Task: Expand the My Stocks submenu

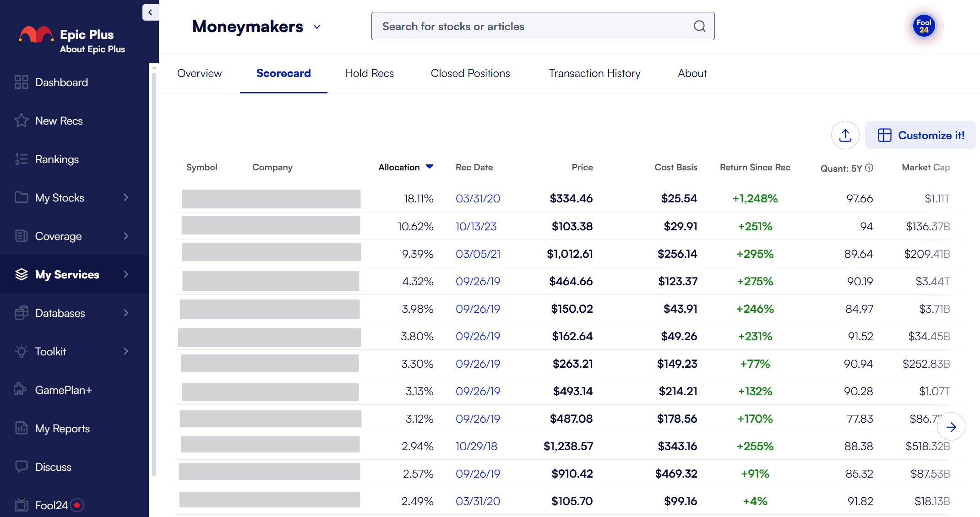Action: pyautogui.click(x=126, y=197)
